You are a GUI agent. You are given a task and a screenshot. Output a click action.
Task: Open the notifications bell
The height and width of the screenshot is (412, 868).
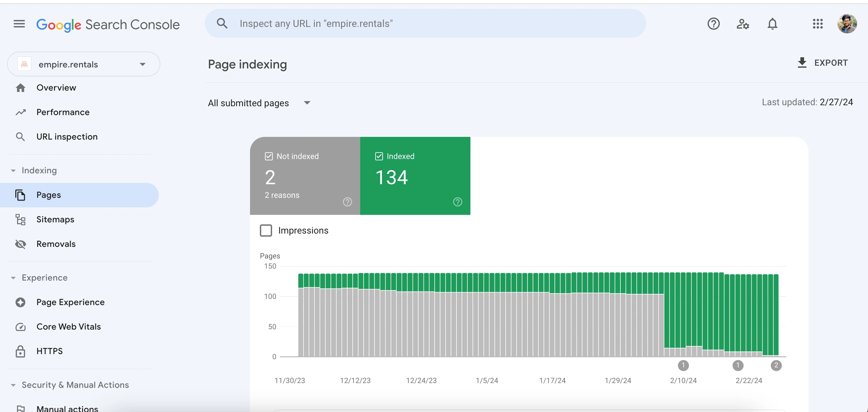[772, 24]
